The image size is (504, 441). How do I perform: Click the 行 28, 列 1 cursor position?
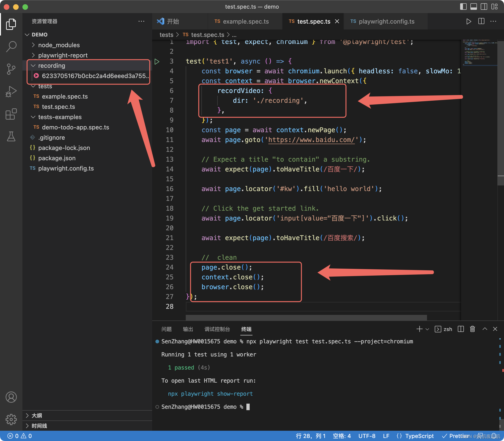coord(311,436)
